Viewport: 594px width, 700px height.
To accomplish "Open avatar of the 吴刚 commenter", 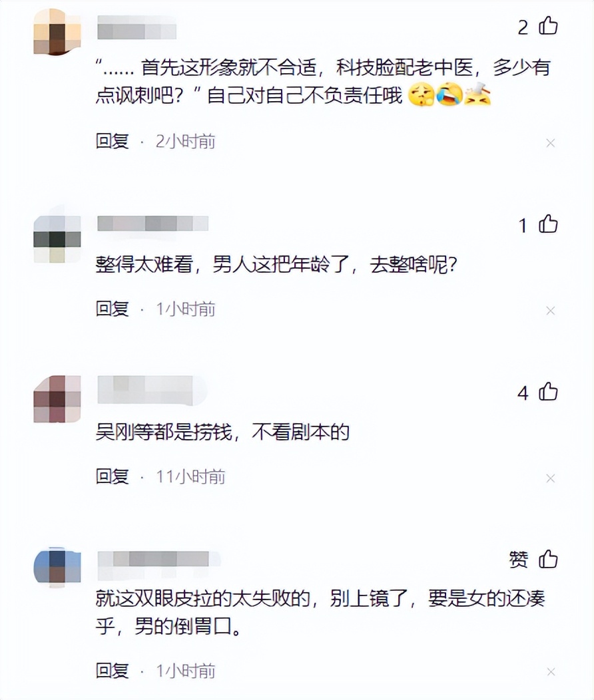I will click(x=57, y=399).
